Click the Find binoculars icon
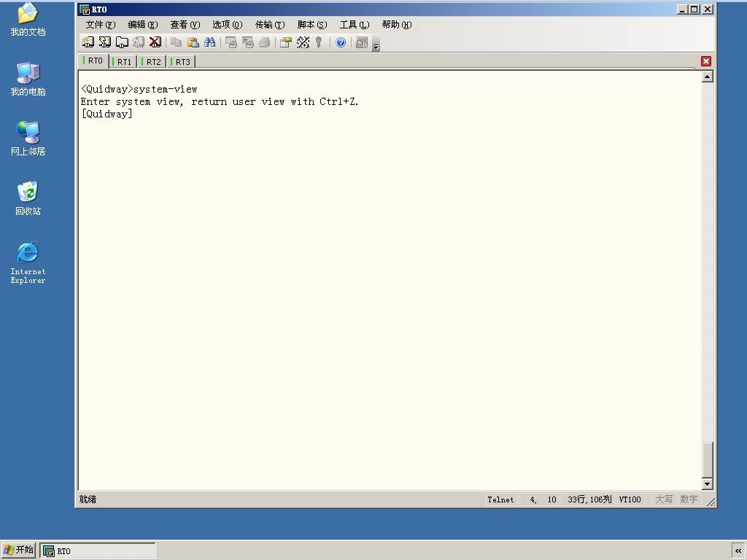747x560 pixels. (x=209, y=42)
